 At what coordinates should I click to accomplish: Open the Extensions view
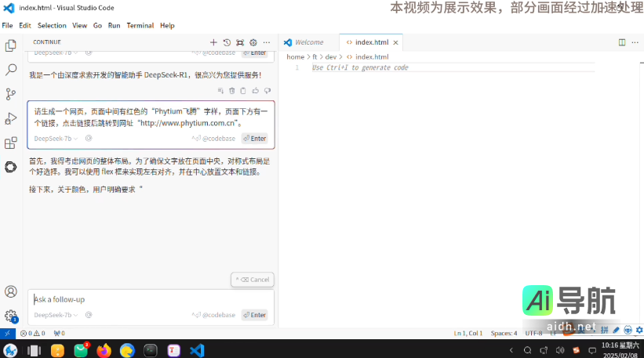point(11,143)
